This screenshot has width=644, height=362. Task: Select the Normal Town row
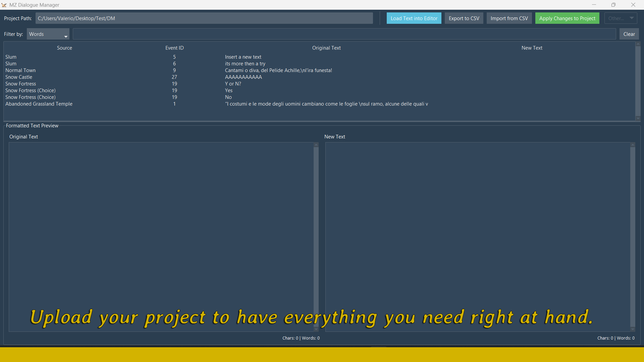20,70
